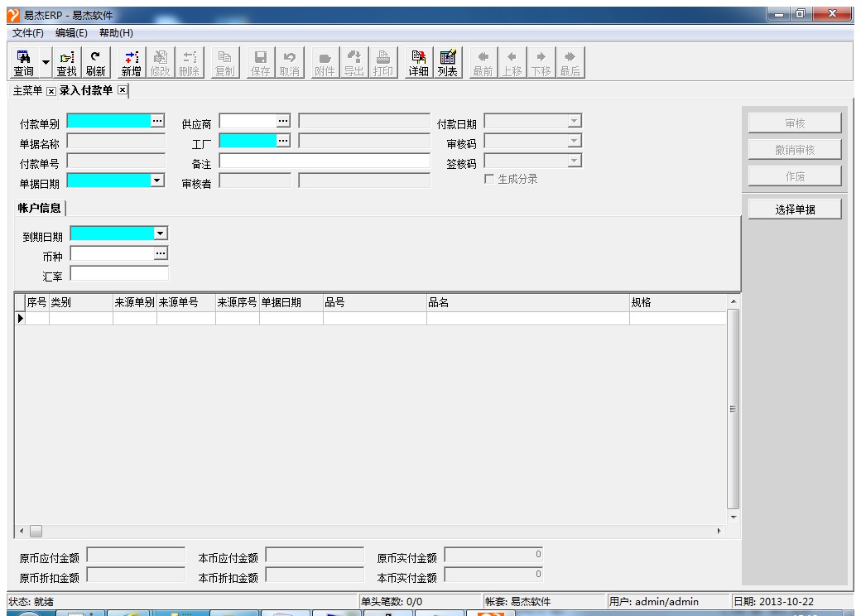Open the 详细 (Detail) view icon
This screenshot has height=616, width=861.
(x=418, y=62)
